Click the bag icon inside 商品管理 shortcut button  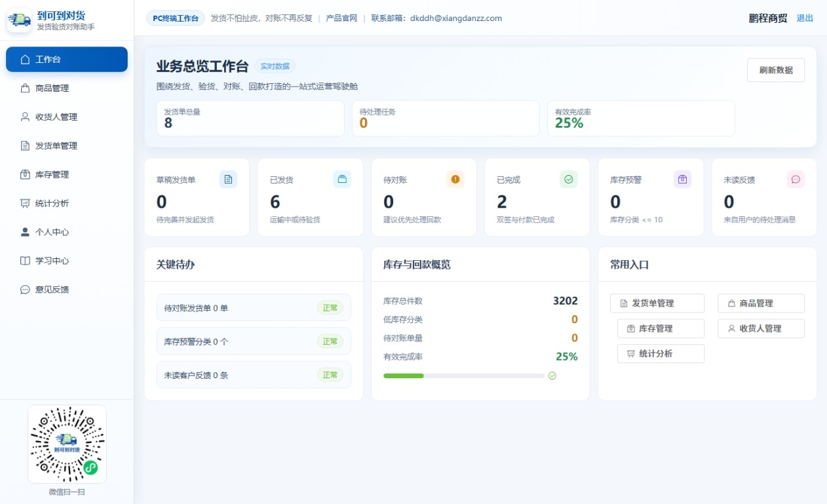[731, 303]
